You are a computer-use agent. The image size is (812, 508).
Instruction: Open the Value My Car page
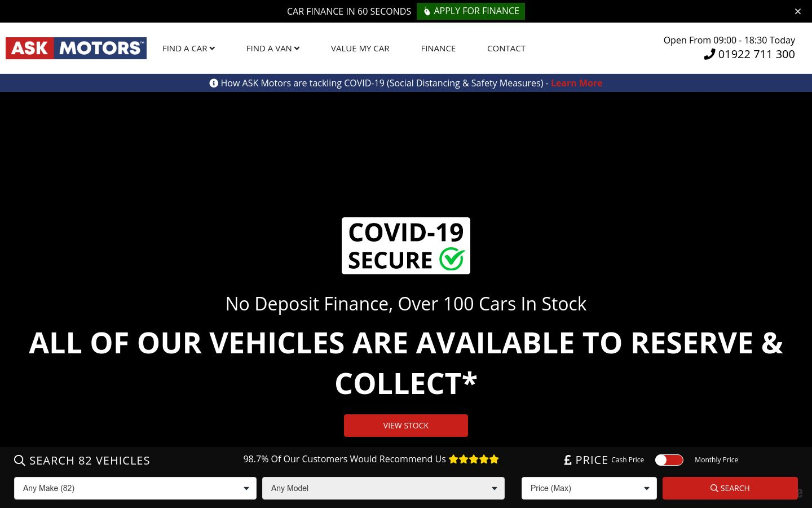360,49
